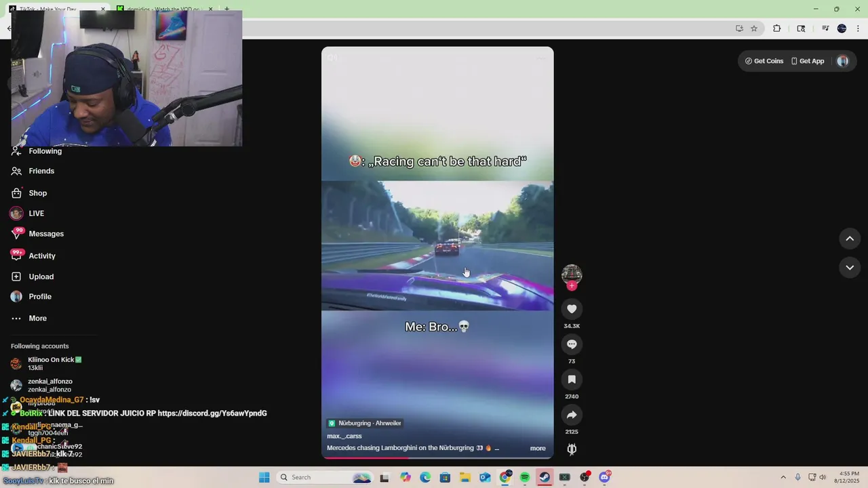Open Steam from the taskbar
Screen dimensions: 868x488
[545, 477]
